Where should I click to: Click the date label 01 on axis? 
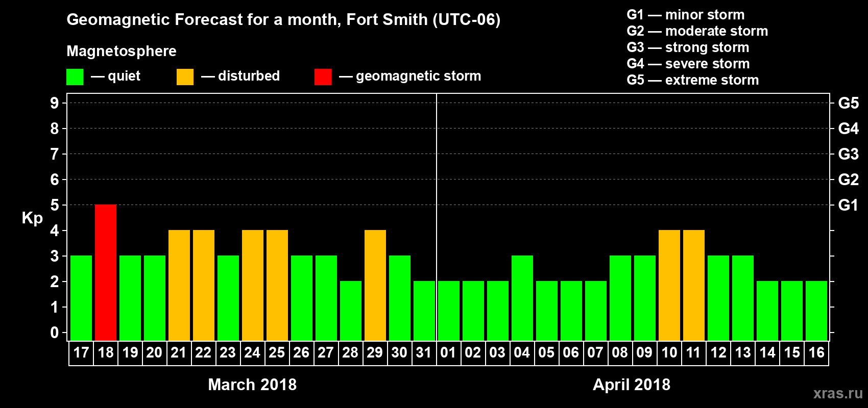click(448, 353)
